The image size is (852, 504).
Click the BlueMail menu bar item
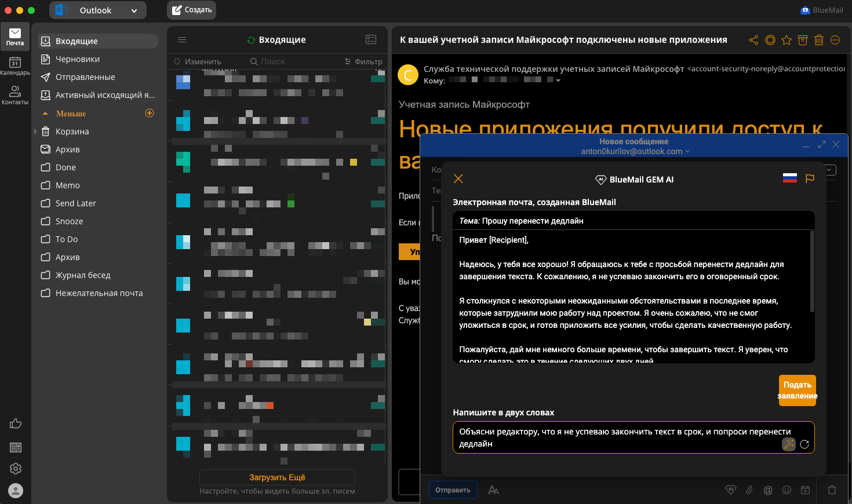822,10
